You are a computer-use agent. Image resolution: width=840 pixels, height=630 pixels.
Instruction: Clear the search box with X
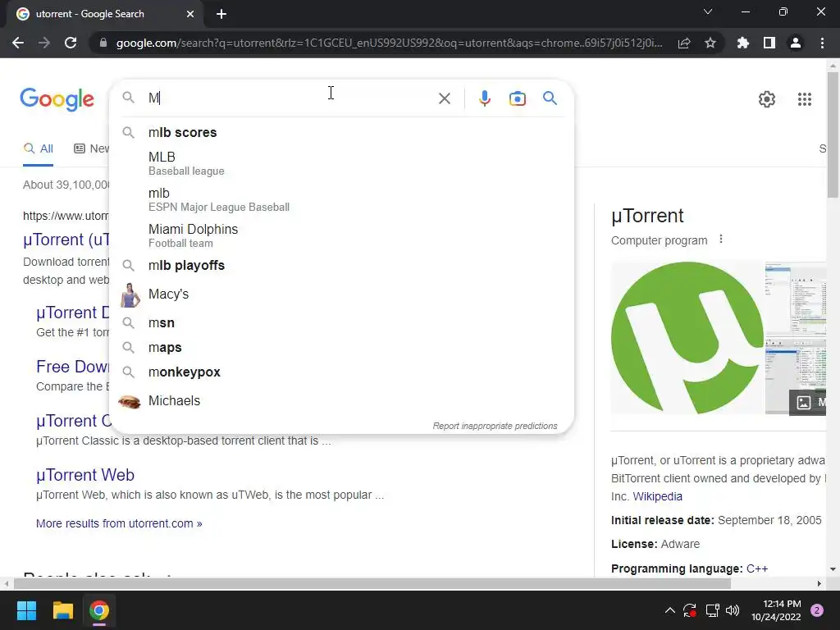[444, 98]
